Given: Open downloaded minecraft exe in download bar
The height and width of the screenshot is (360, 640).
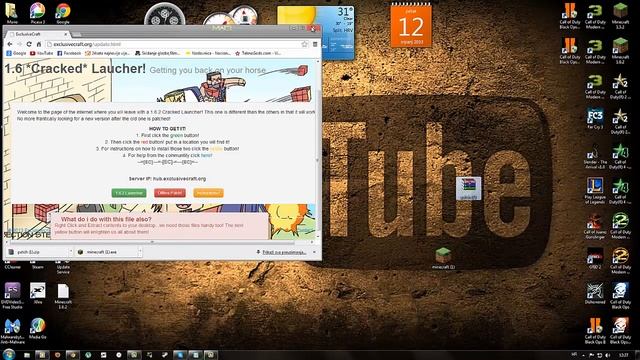Looking at the screenshot, I should point(105,252).
